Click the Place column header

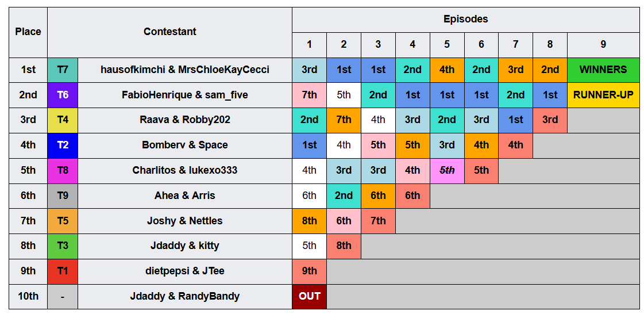pyautogui.click(x=28, y=32)
